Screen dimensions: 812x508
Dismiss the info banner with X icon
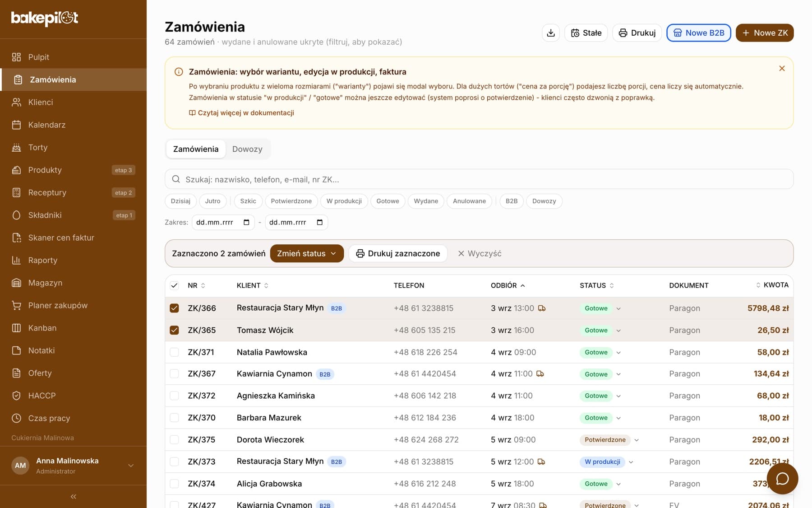[782, 69]
